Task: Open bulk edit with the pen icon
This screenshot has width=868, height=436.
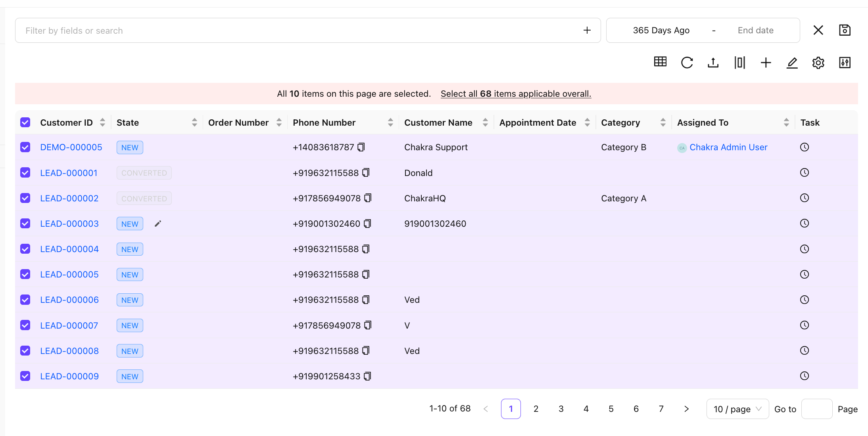Action: 792,63
